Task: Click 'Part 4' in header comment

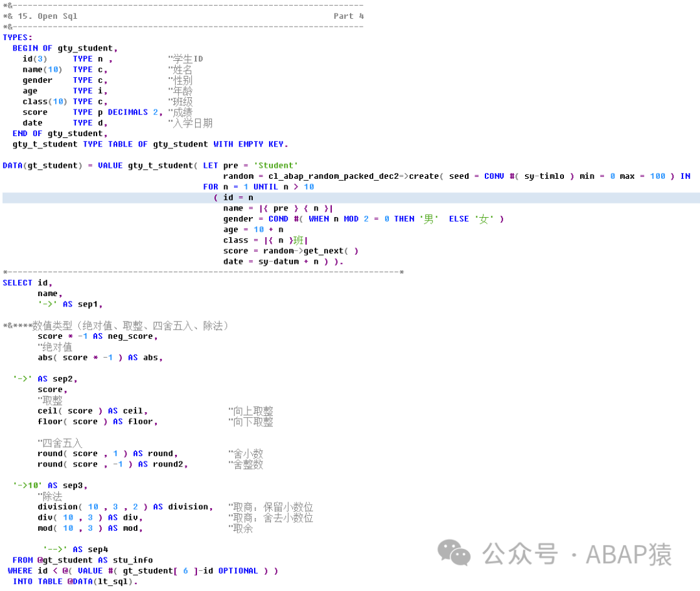Action: coord(349,16)
